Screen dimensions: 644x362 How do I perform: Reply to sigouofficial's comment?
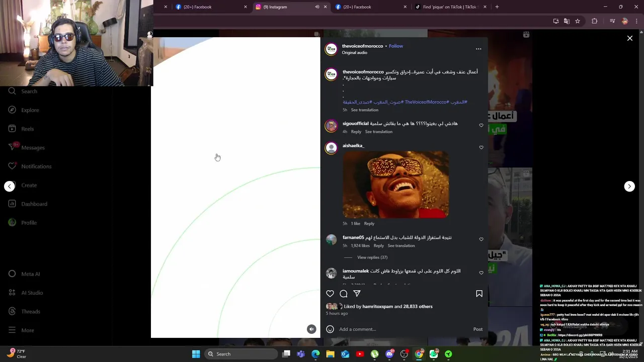tap(356, 132)
